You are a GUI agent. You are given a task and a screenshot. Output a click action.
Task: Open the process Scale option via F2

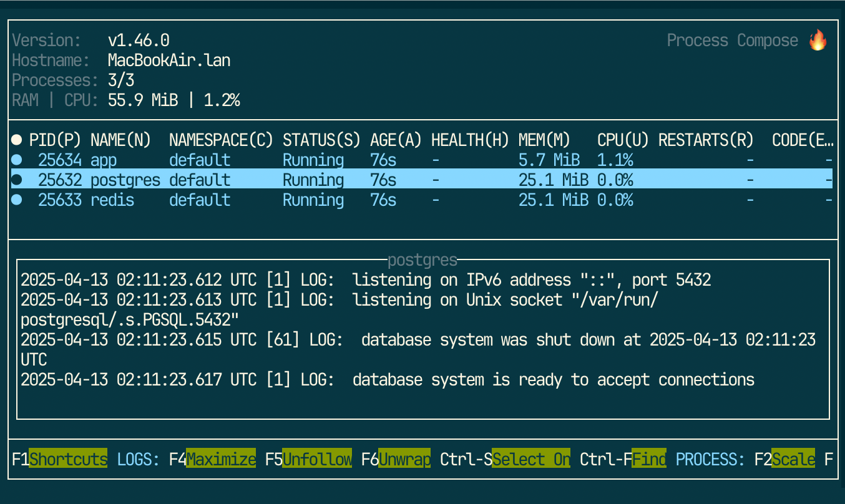(793, 459)
